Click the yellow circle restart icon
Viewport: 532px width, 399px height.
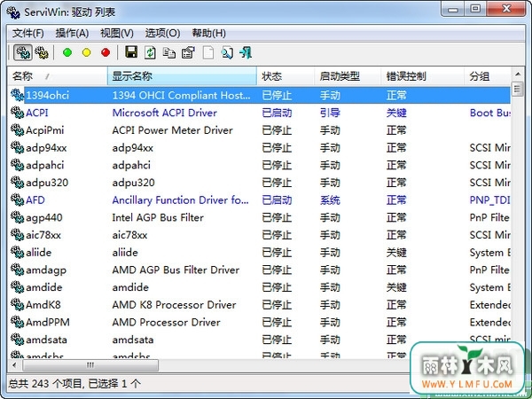click(87, 52)
